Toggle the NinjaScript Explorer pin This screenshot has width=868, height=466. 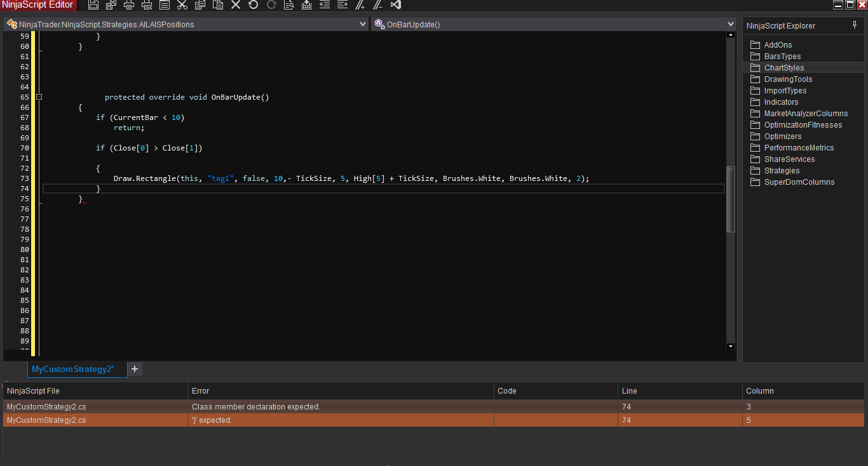click(x=855, y=25)
